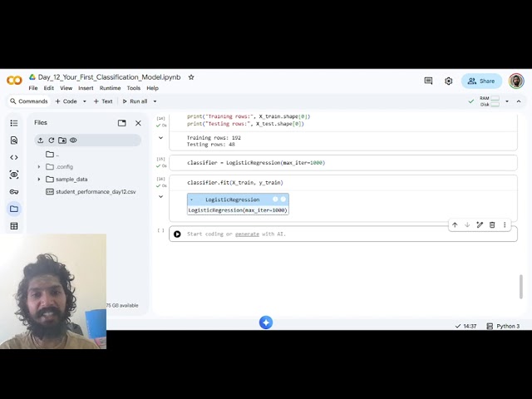Screen dimensions: 532x399
Task: Open the Edit menu
Action: 48,88
